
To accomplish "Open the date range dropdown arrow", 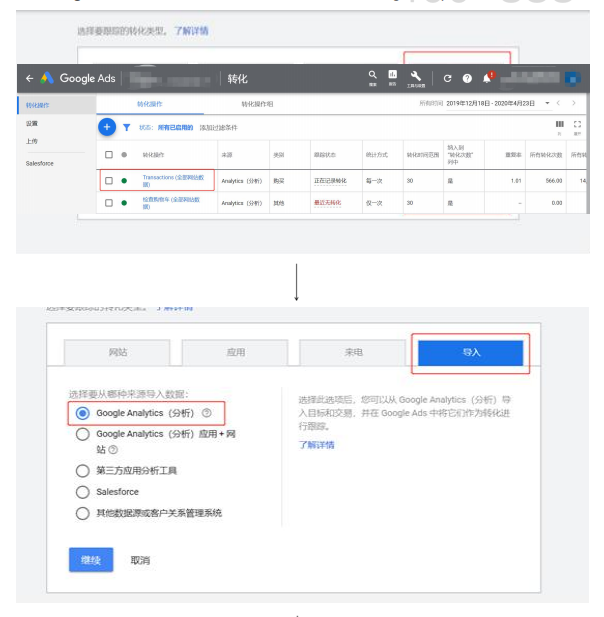I will point(547,103).
